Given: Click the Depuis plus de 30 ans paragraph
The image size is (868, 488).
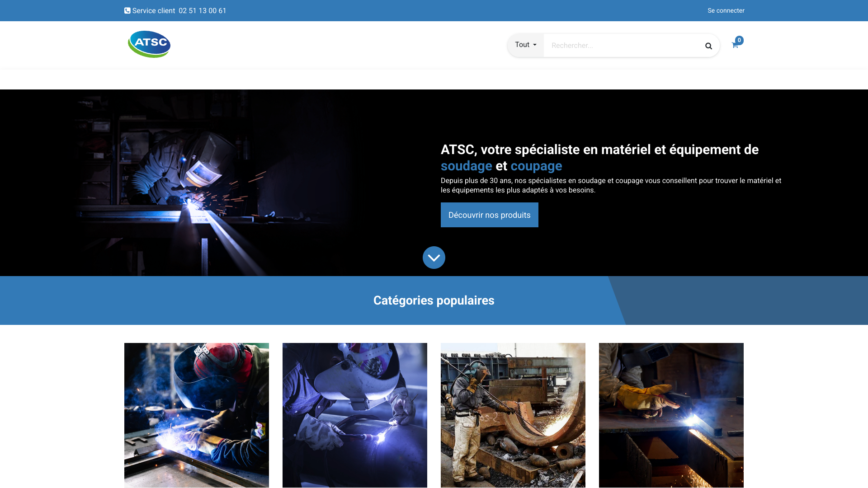Looking at the screenshot, I should pos(611,185).
